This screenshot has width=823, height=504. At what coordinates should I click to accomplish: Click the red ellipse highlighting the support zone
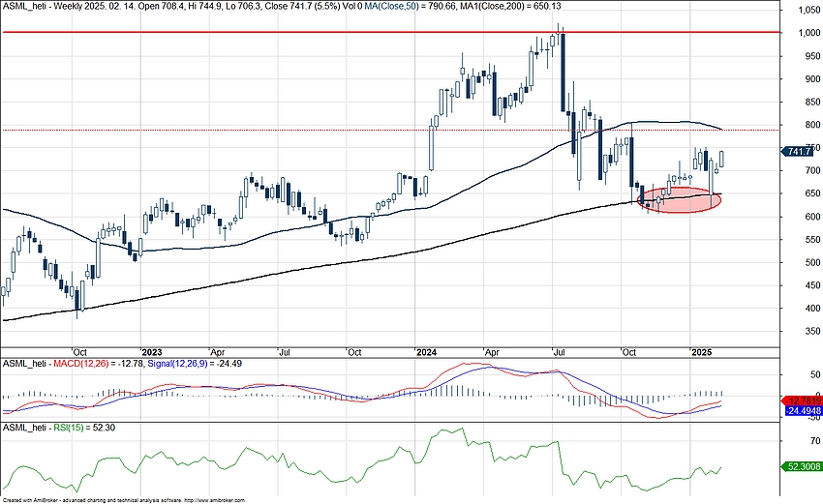[x=680, y=200]
